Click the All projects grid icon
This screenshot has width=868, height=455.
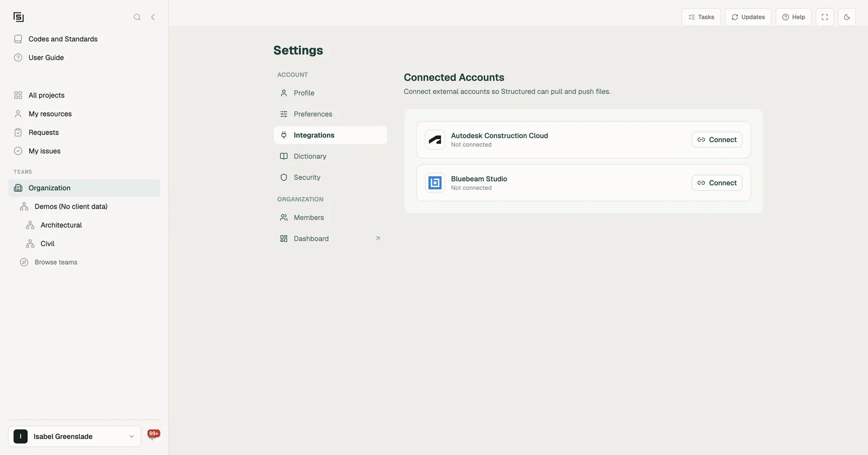(18, 95)
